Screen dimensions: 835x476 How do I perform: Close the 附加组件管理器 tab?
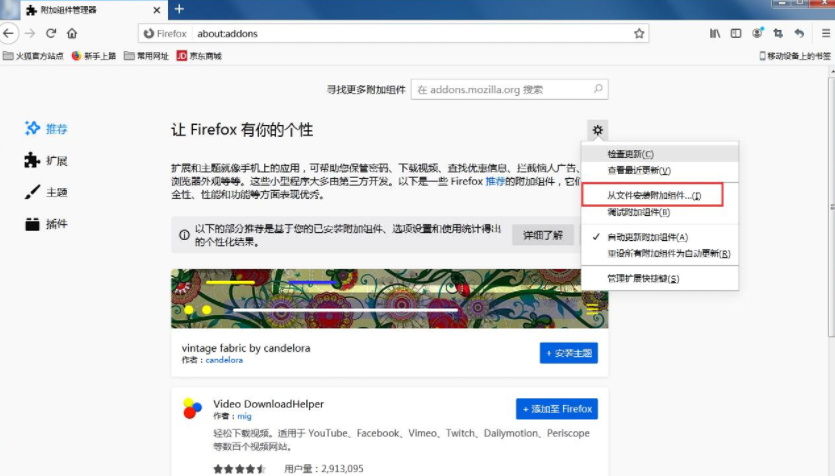(157, 10)
